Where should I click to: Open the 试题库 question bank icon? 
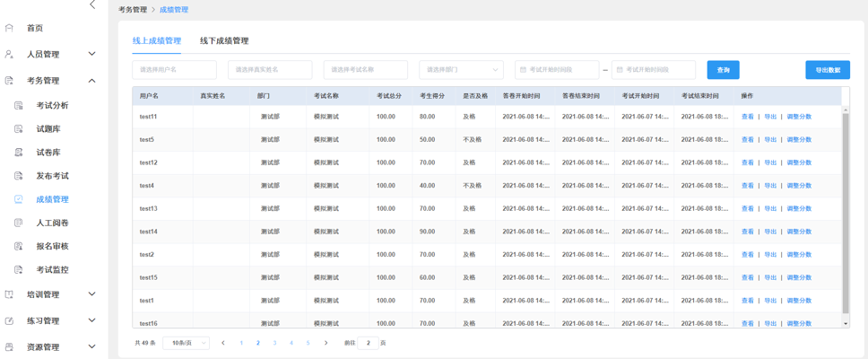(x=18, y=129)
